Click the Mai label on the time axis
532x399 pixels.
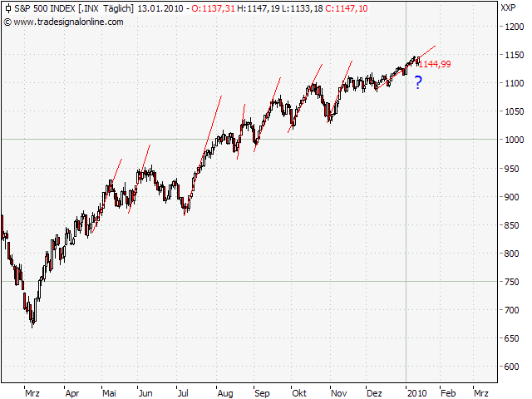pyautogui.click(x=109, y=393)
